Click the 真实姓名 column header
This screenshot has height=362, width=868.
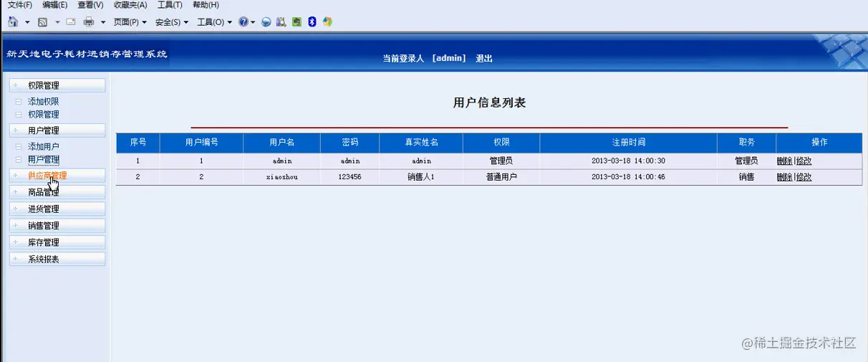[x=421, y=143]
